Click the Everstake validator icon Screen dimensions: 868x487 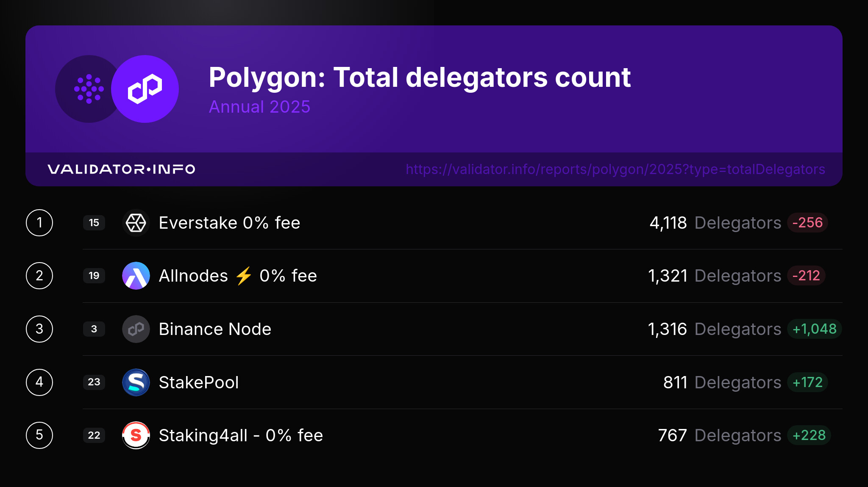click(x=136, y=223)
